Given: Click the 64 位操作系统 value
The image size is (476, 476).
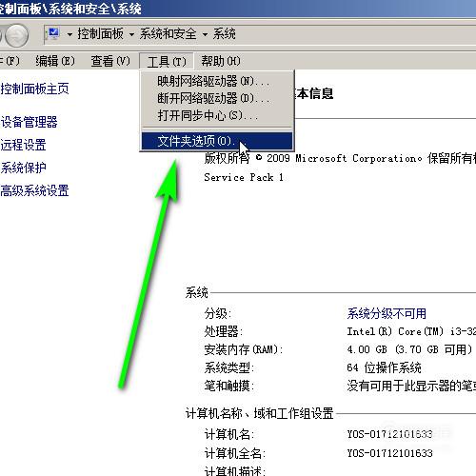Looking at the screenshot, I should [x=384, y=367].
